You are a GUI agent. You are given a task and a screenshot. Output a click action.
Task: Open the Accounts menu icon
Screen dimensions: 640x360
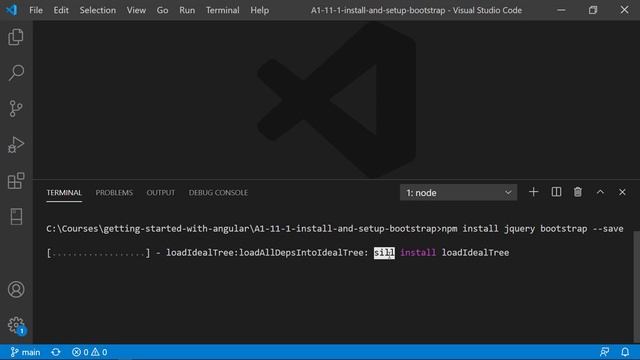16,289
